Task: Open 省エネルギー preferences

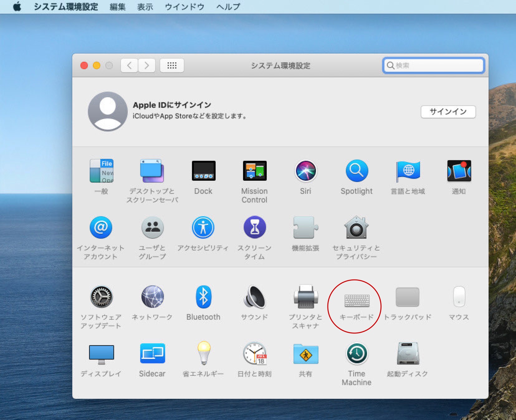Action: pos(204,353)
